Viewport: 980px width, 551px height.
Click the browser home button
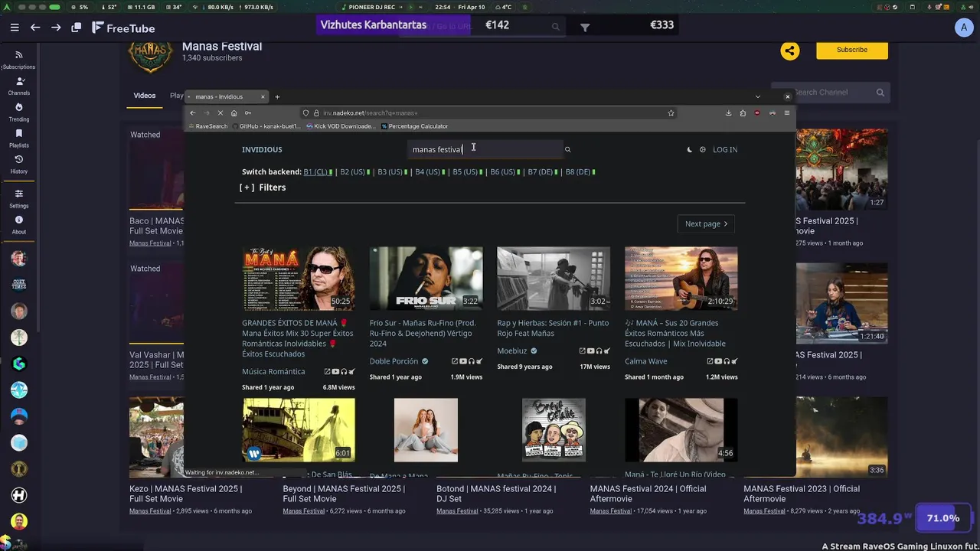(234, 112)
